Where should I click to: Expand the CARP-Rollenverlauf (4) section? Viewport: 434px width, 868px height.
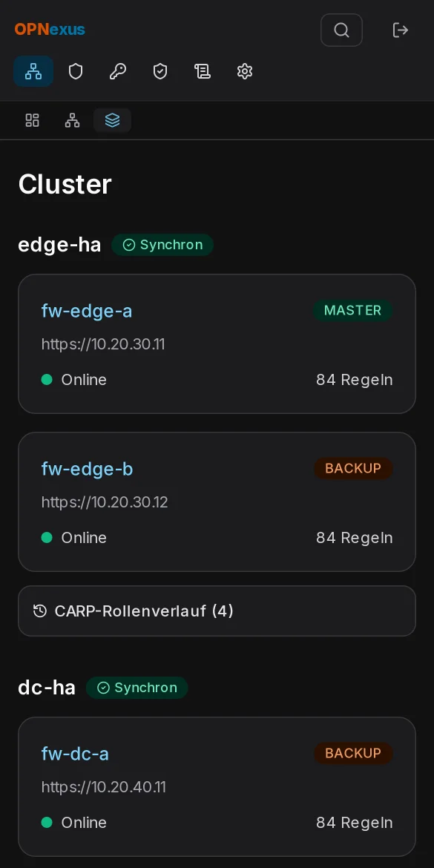217,611
